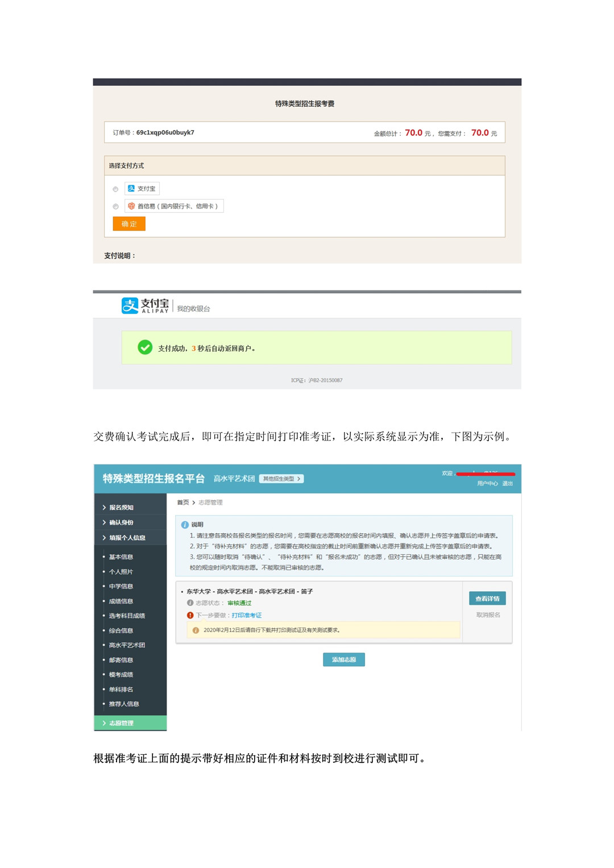Open 中学信息 in sidebar
This screenshot has width=614, height=868.
point(121,587)
